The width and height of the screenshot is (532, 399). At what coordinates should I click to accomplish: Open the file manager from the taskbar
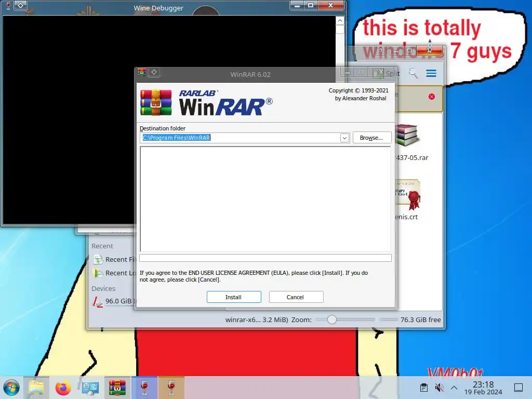(36, 388)
